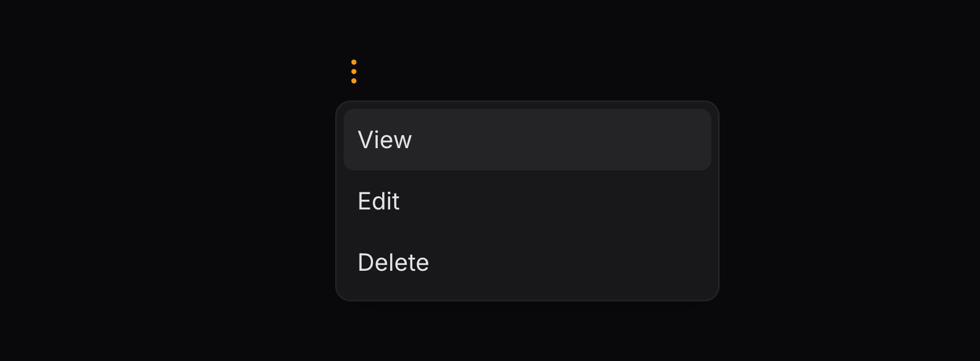Select View from the dropdown menu

click(527, 140)
